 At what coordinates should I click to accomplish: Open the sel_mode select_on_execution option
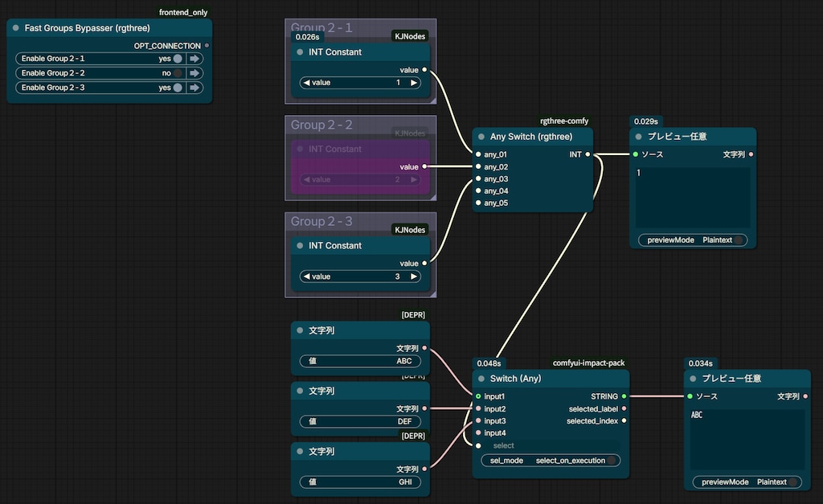coord(551,461)
